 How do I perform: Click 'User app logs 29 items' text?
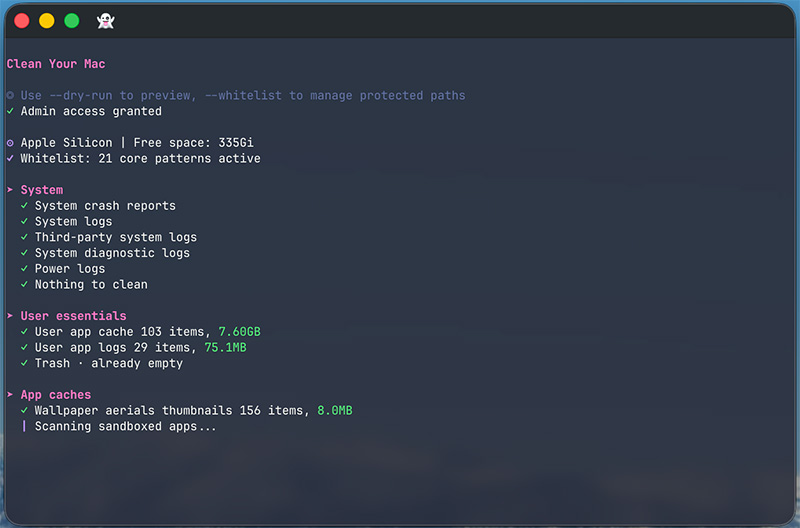[x=115, y=347]
